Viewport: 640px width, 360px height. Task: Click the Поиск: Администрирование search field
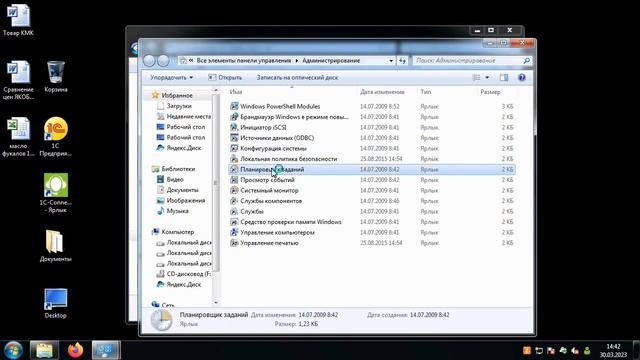[468, 61]
